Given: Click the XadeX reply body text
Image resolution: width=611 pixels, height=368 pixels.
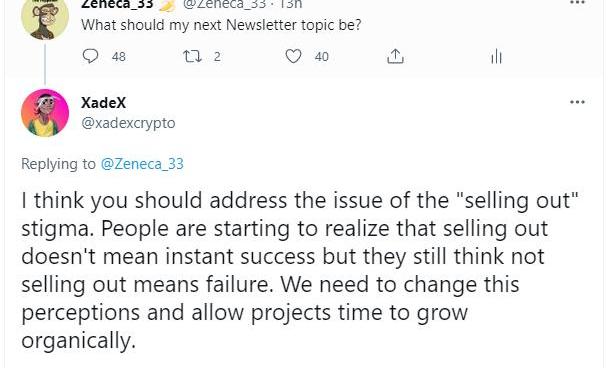Looking at the screenshot, I should (x=300, y=271).
